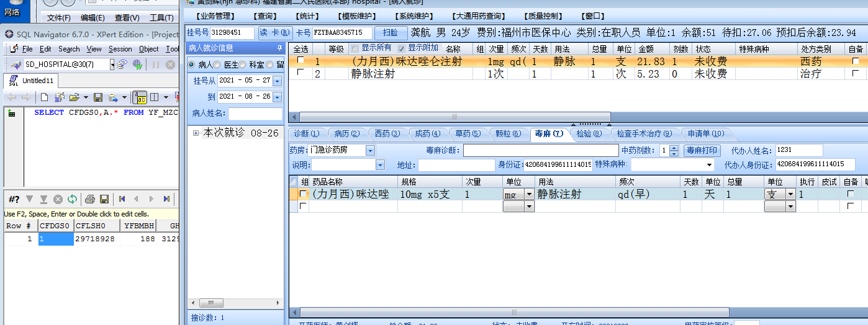Jump to first record in results grid
The height and width of the screenshot is (325, 868).
tap(122, 198)
